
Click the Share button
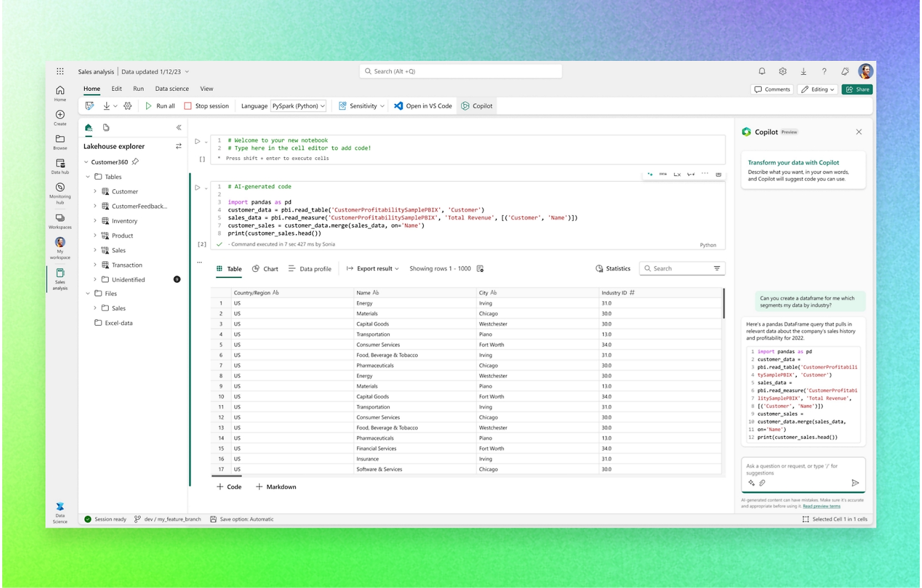[857, 89]
